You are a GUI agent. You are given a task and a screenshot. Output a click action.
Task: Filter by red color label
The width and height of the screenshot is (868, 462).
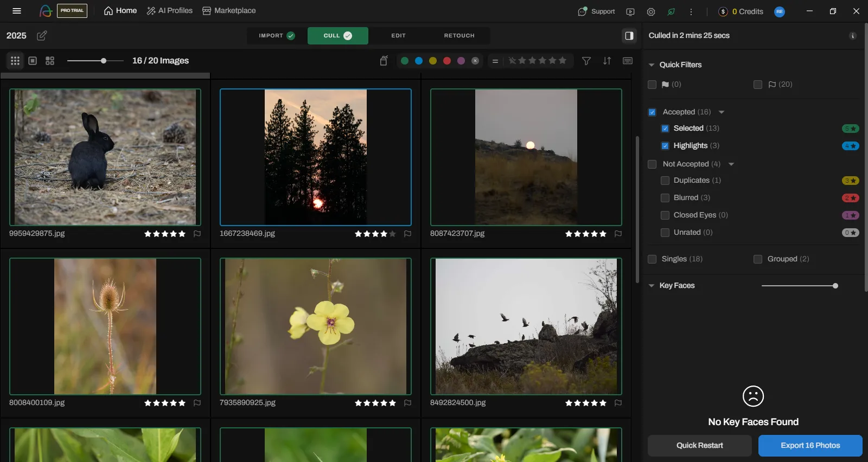click(x=447, y=61)
